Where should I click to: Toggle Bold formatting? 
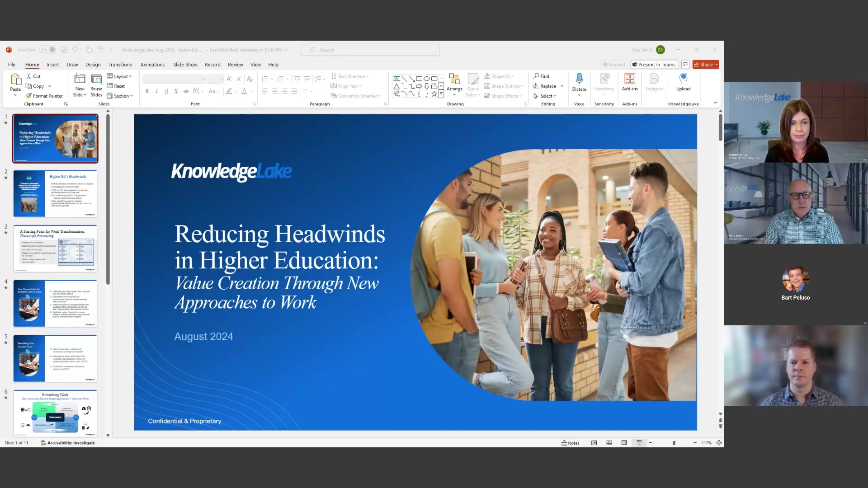147,91
